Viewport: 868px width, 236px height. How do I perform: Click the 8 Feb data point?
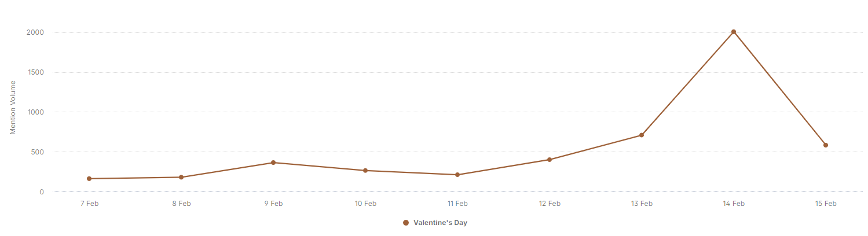(181, 177)
